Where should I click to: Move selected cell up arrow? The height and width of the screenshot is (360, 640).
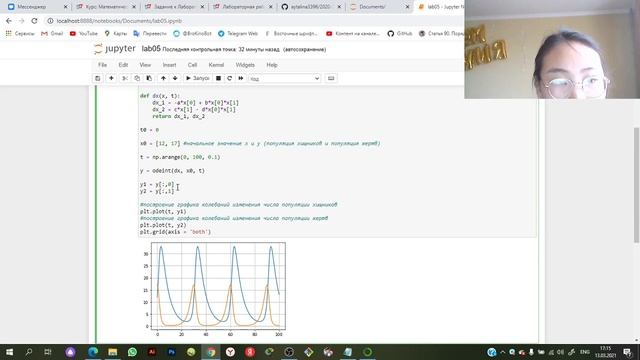tap(163, 78)
